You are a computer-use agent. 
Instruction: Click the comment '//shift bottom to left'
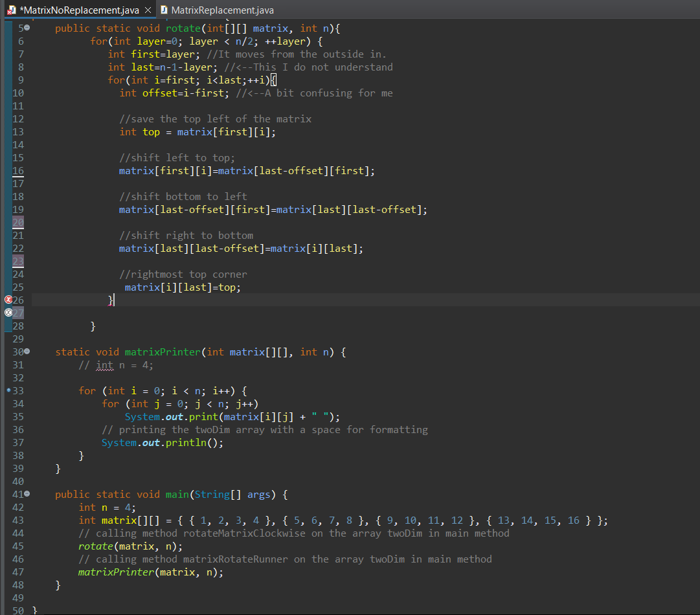point(183,197)
